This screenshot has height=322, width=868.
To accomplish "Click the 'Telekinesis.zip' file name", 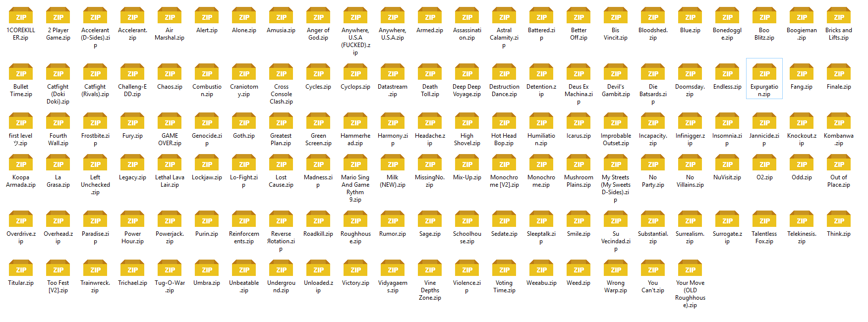I will (802, 237).
